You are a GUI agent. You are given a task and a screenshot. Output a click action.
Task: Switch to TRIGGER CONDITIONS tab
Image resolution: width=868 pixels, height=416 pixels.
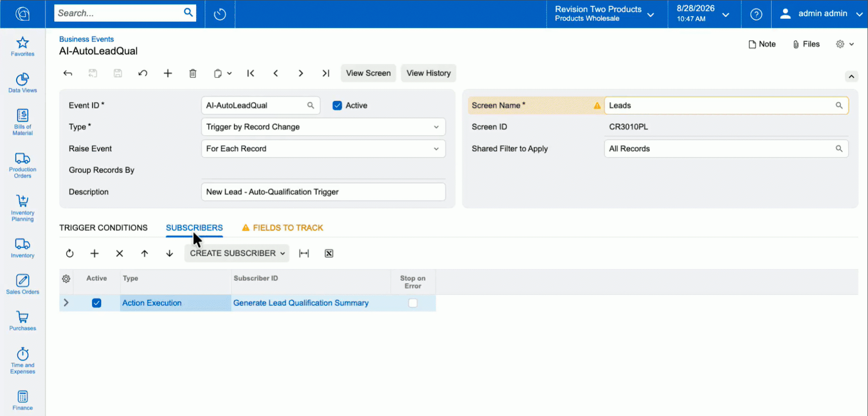(103, 228)
